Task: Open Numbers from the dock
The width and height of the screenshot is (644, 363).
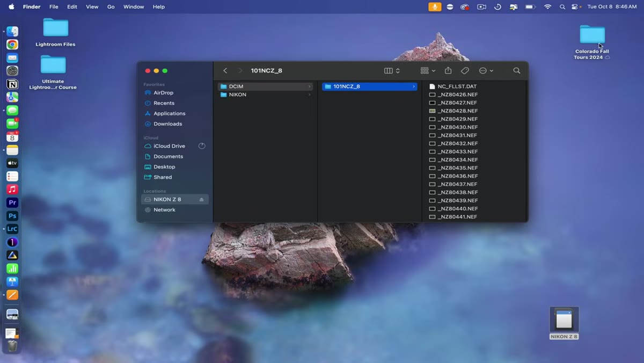Action: (12, 268)
